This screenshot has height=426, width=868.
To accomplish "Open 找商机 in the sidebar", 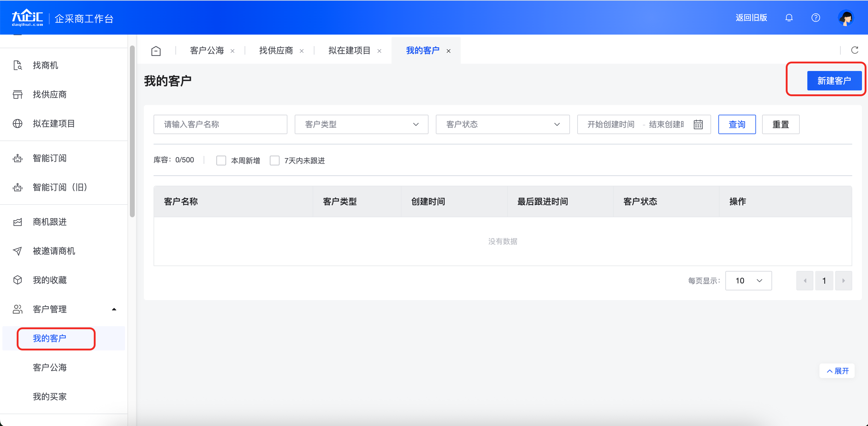I will coord(46,65).
